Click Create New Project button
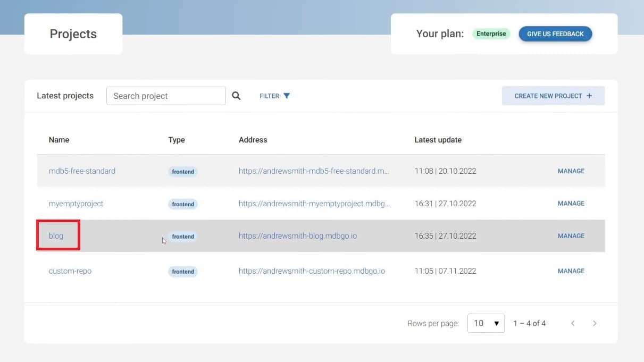This screenshot has height=362, width=644. [553, 96]
